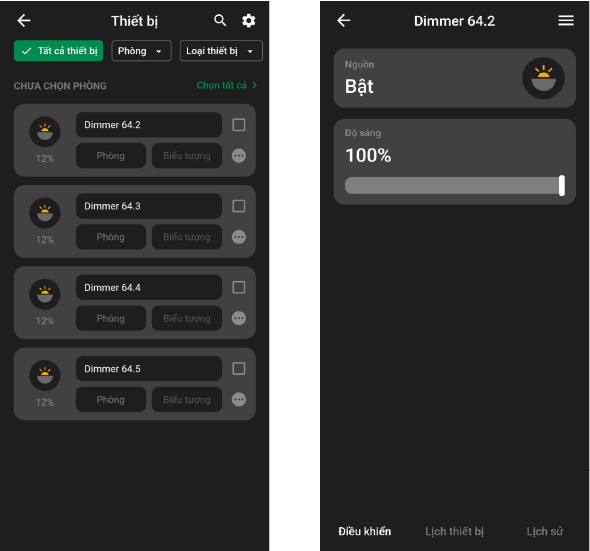Click the Chọn tất cả link

[227, 85]
